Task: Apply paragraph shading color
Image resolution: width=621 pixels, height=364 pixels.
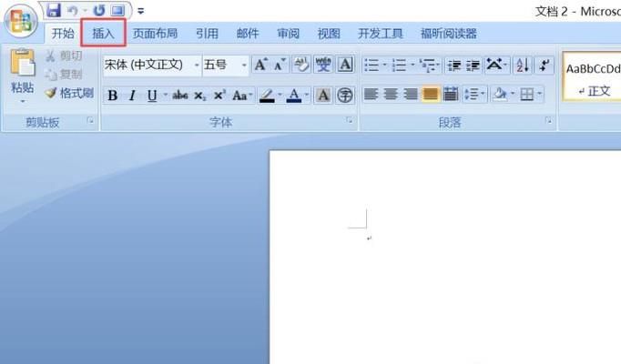Action: coord(500,94)
